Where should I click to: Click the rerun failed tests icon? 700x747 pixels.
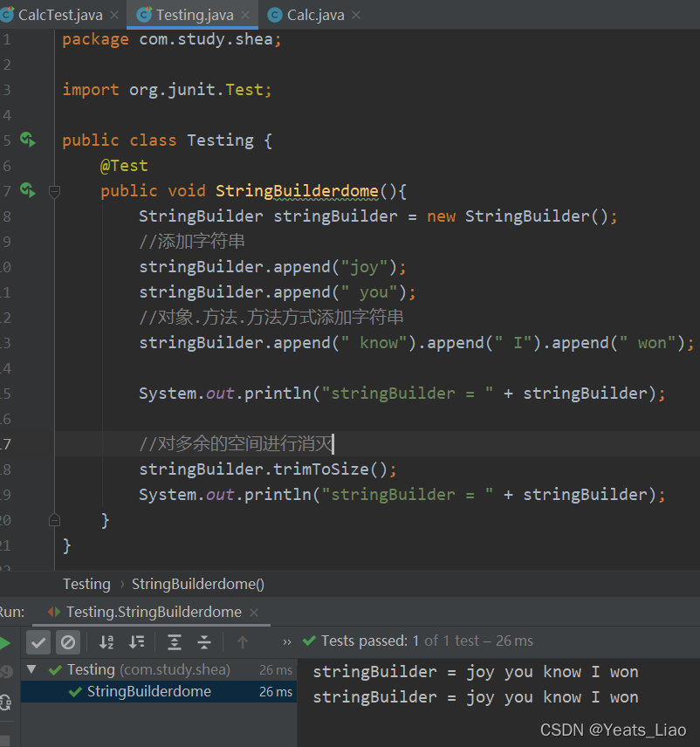point(6,672)
